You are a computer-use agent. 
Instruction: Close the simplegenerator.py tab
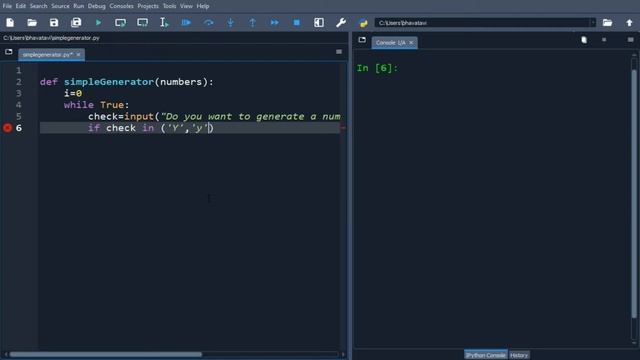[x=78, y=55]
